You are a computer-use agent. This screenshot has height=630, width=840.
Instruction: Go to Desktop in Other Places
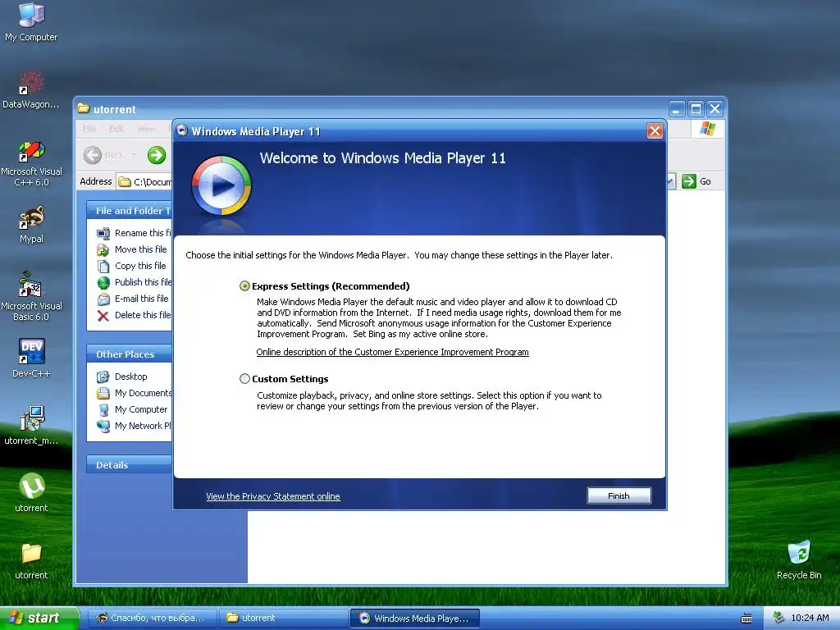tap(122, 377)
